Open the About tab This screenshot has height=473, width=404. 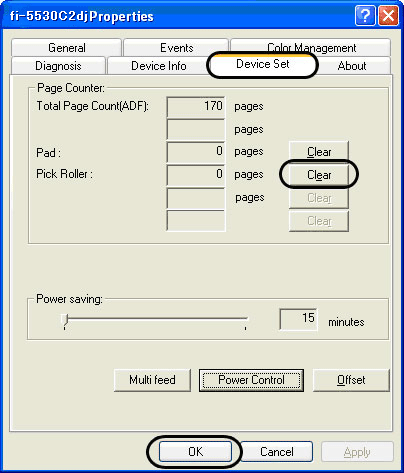[x=352, y=66]
